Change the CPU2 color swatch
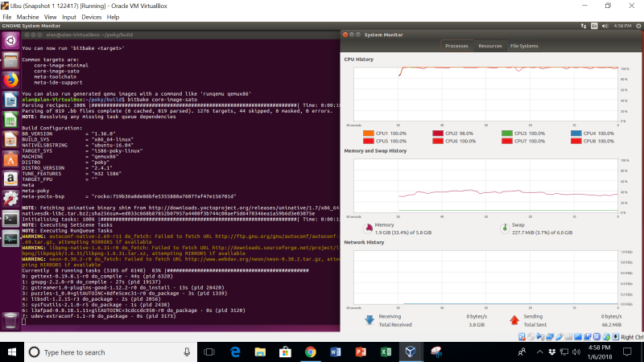The height and width of the screenshot is (362, 644). coord(438,134)
